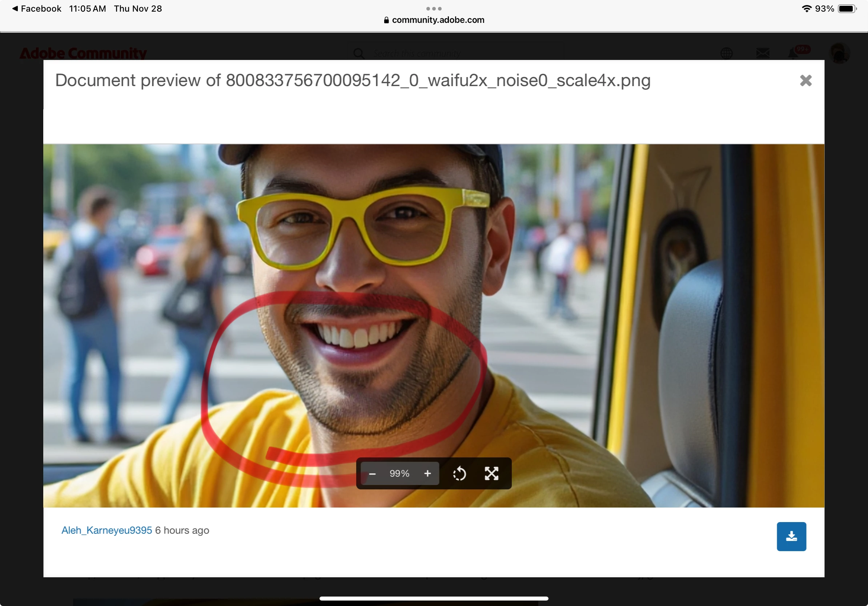Close the document preview dialog
The height and width of the screenshot is (606, 868).
(x=805, y=80)
